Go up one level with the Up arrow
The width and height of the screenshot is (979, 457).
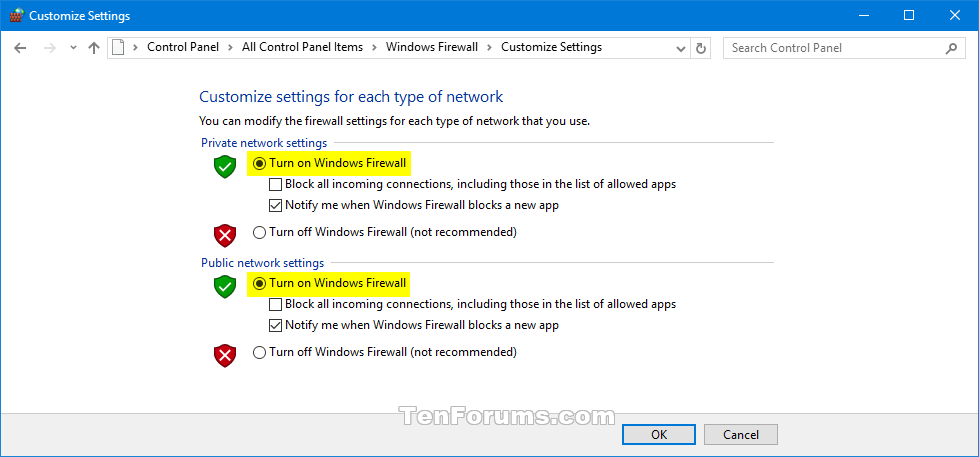[x=94, y=47]
